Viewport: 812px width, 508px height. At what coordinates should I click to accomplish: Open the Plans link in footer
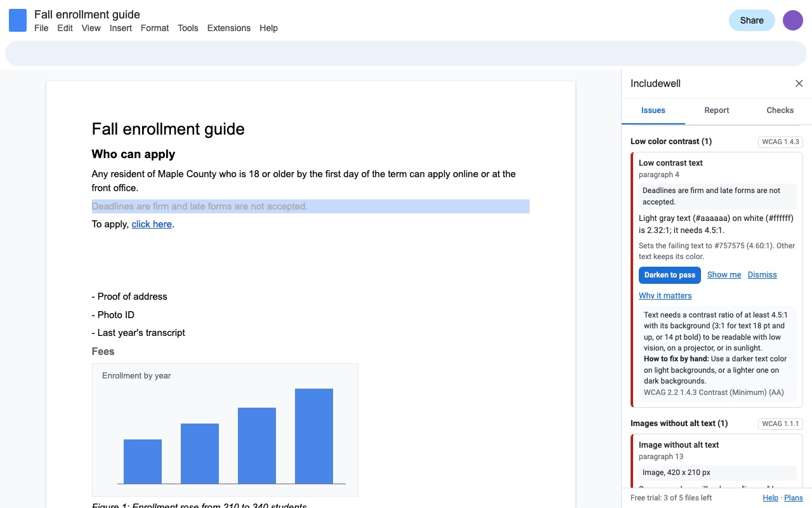(794, 498)
